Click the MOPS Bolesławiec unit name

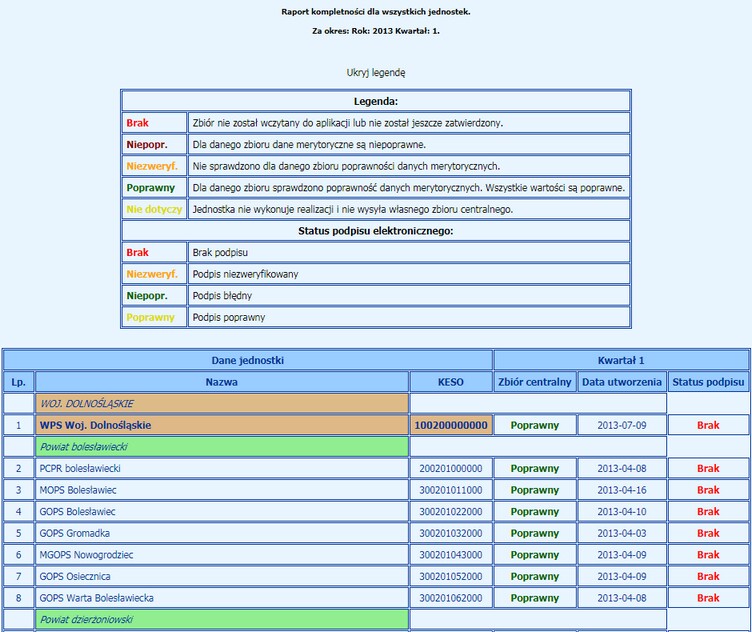coord(80,490)
